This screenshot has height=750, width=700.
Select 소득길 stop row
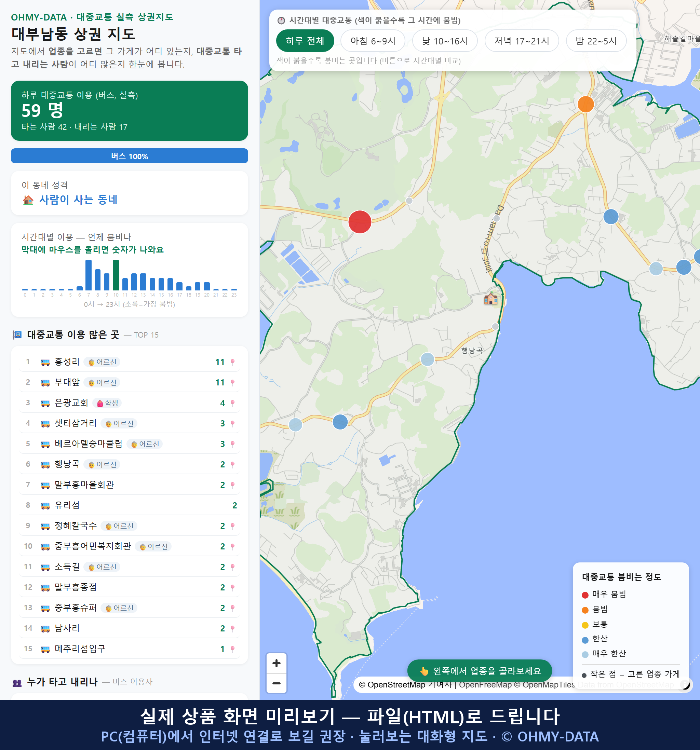pyautogui.click(x=130, y=567)
